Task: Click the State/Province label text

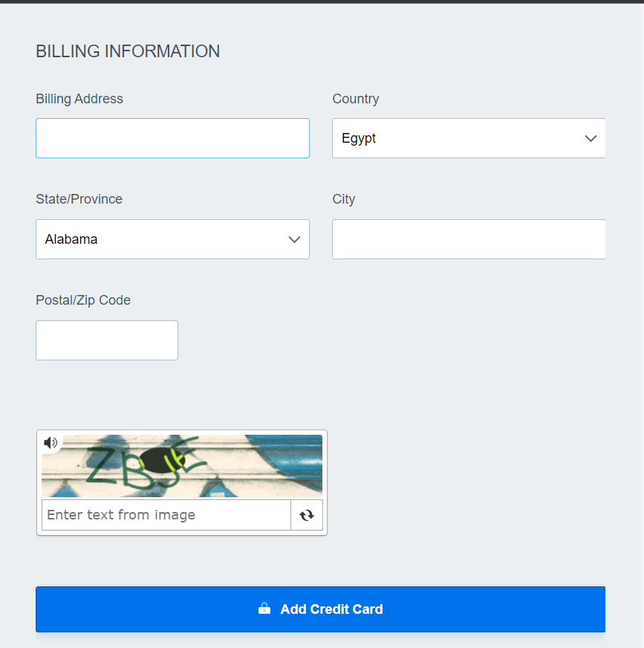Action: click(79, 199)
